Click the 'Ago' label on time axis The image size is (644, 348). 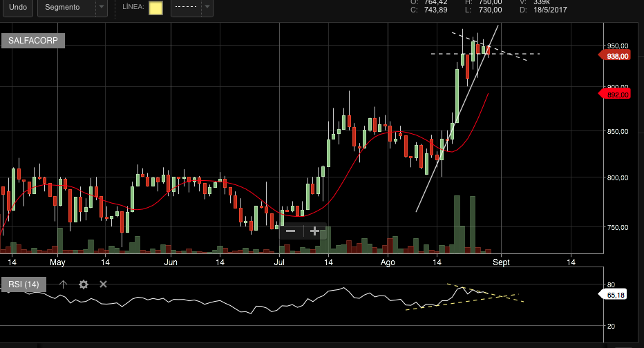click(x=387, y=263)
